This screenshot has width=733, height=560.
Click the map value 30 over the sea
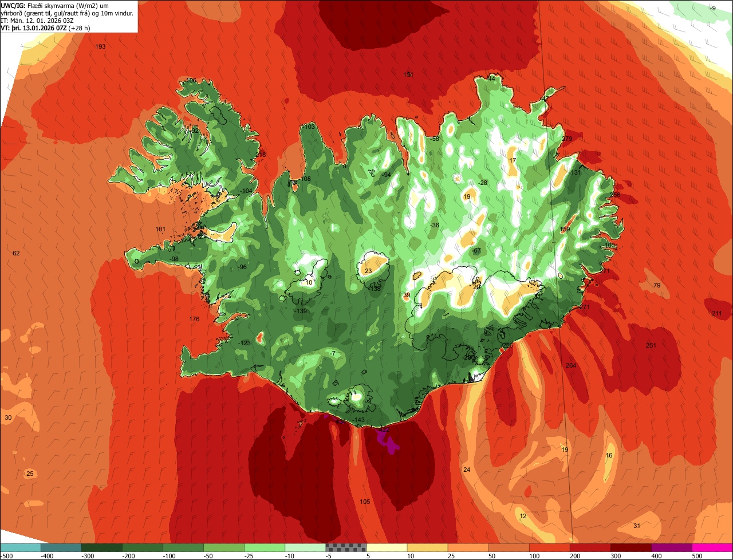pos(8,417)
